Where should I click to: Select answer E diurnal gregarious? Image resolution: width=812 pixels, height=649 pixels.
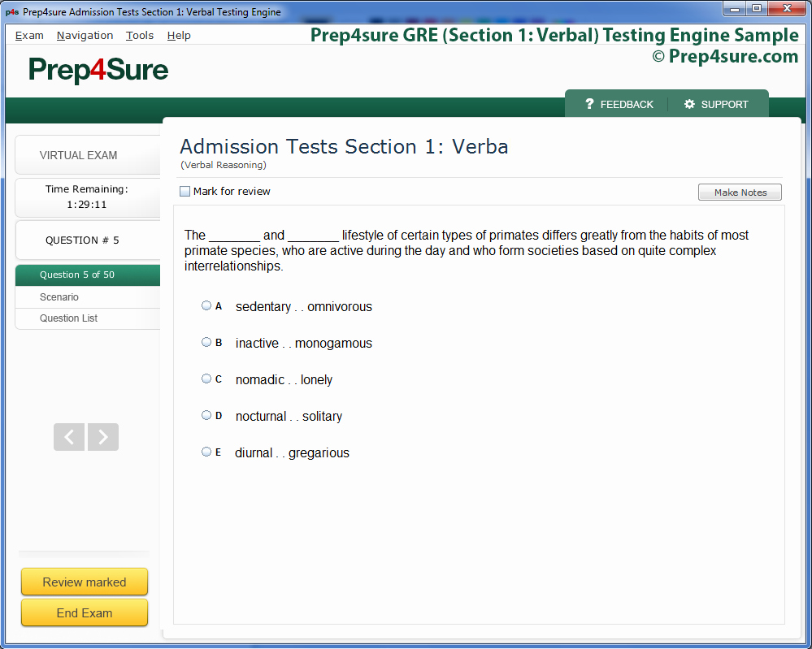(x=206, y=452)
